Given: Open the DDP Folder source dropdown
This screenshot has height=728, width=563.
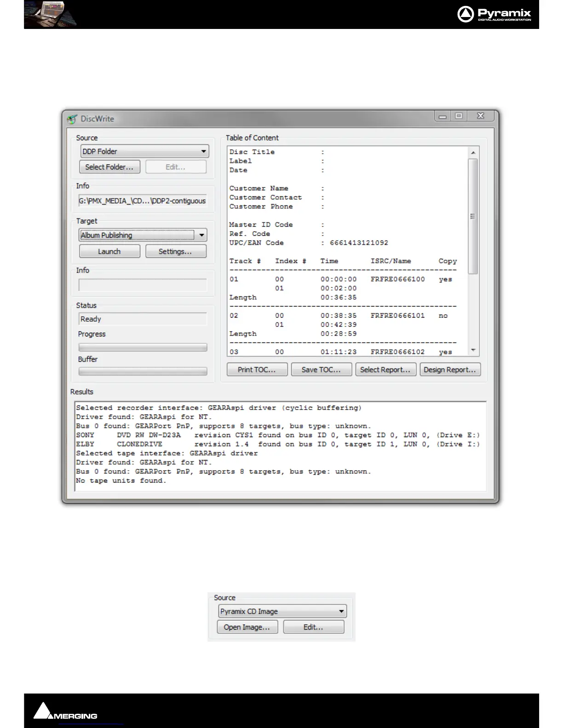Looking at the screenshot, I should [203, 152].
